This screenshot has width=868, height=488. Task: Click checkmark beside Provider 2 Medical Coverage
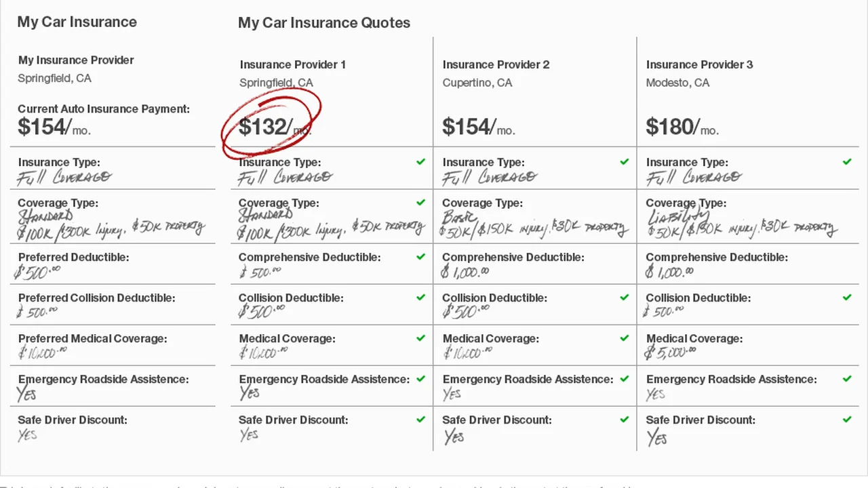click(624, 338)
